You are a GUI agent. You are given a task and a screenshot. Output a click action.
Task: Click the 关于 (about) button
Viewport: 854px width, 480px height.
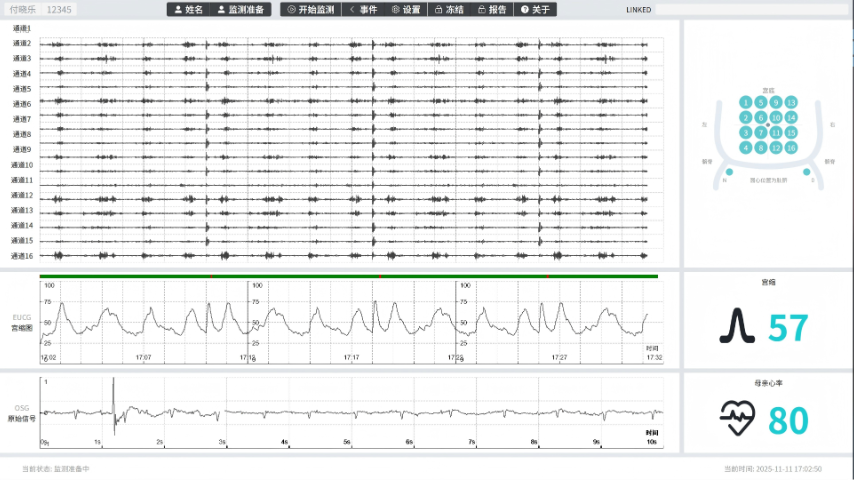pos(535,9)
